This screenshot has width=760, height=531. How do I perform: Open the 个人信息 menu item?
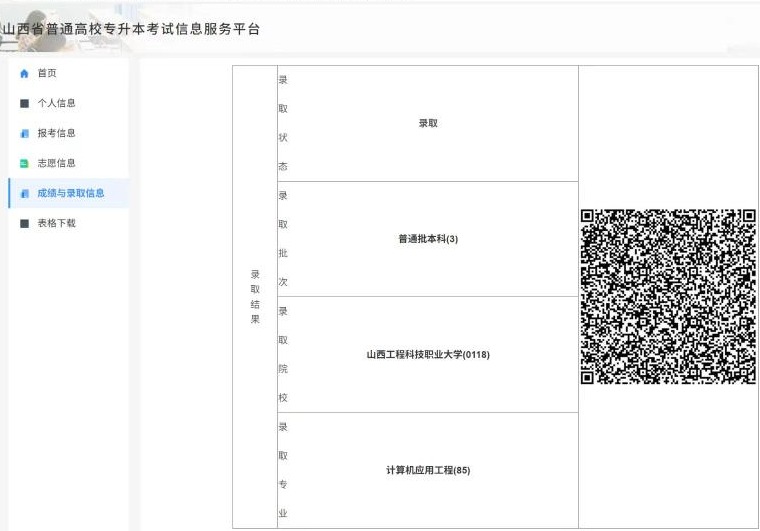click(x=69, y=103)
